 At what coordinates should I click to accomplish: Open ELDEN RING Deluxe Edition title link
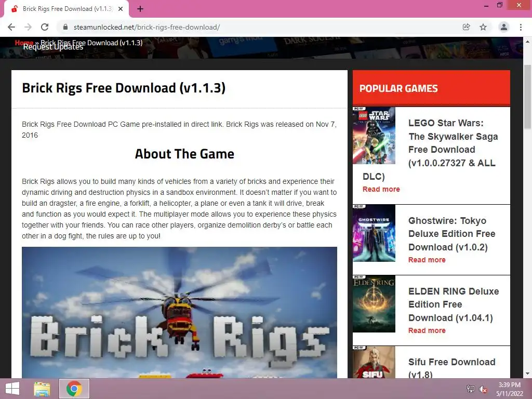[x=453, y=304]
